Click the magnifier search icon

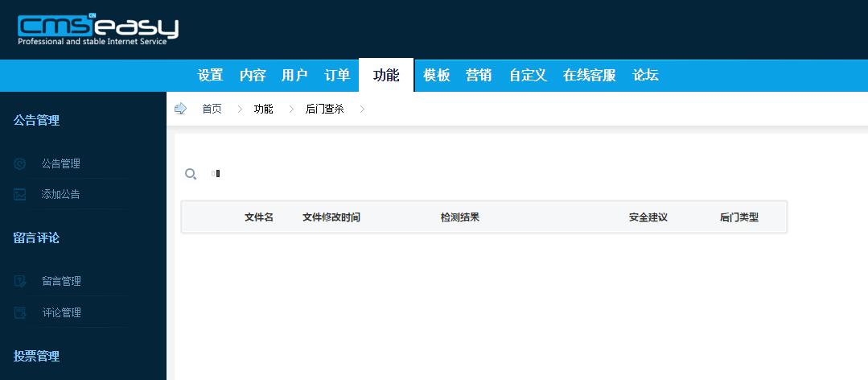[x=191, y=174]
